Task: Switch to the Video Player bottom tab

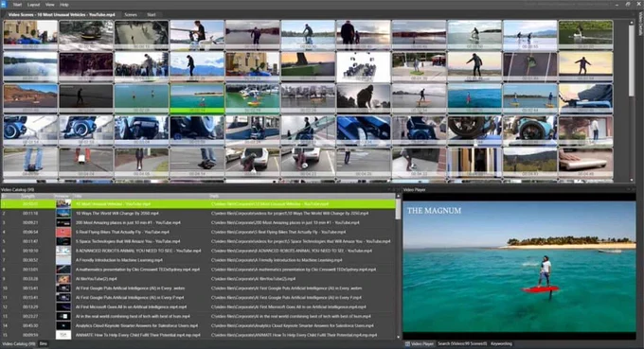Action: point(420,344)
